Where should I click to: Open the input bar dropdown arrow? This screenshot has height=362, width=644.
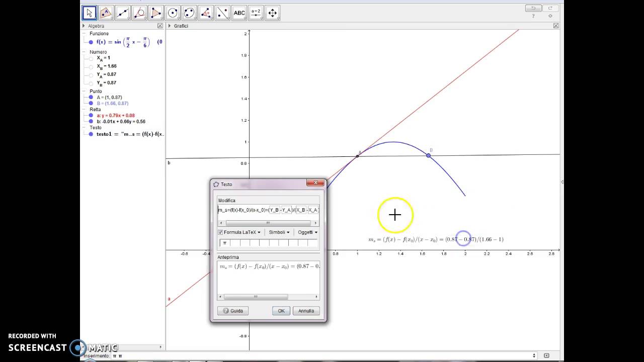[x=534, y=355]
